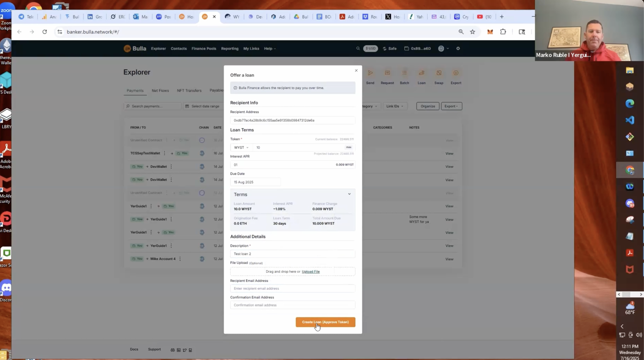Click the Organize button
644x360 pixels.
(x=427, y=106)
